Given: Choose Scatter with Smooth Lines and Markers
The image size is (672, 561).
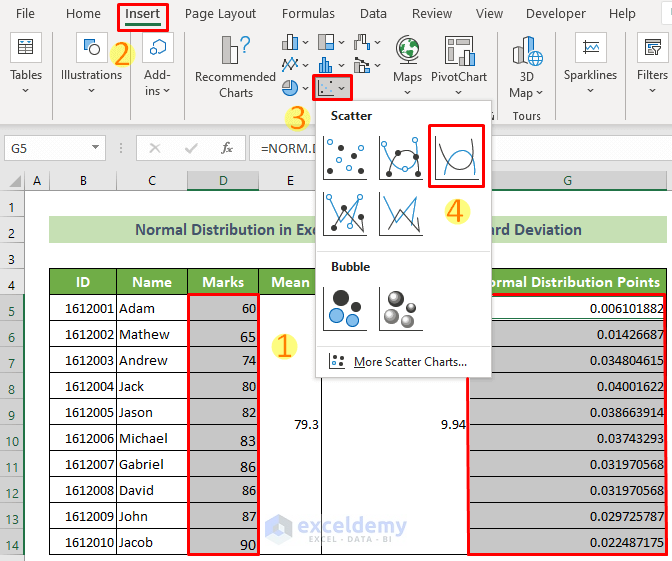Looking at the screenshot, I should [x=401, y=158].
